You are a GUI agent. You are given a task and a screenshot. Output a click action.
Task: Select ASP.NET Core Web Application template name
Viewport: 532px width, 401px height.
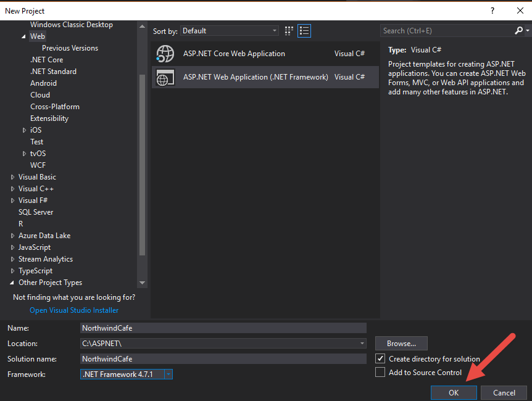click(234, 54)
